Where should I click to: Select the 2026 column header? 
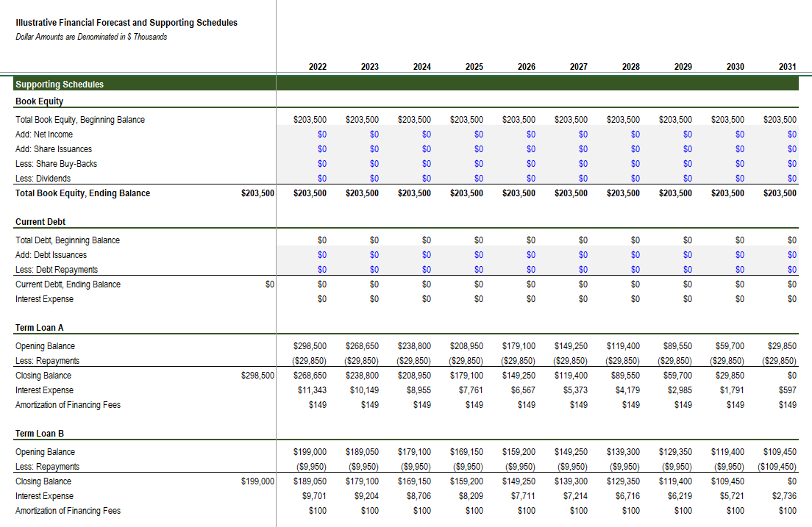(526, 67)
